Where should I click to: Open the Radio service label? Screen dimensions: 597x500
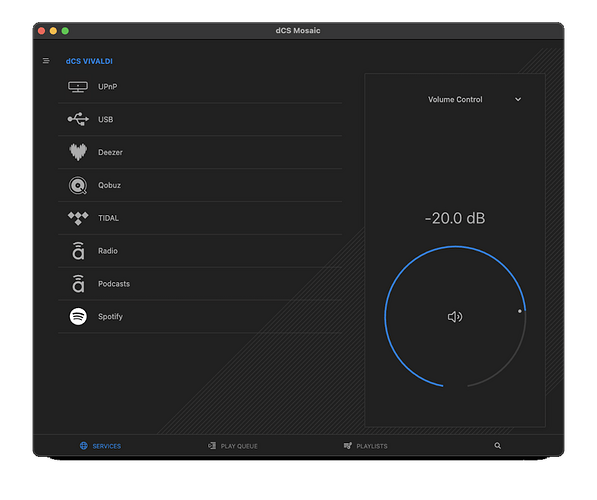108,251
